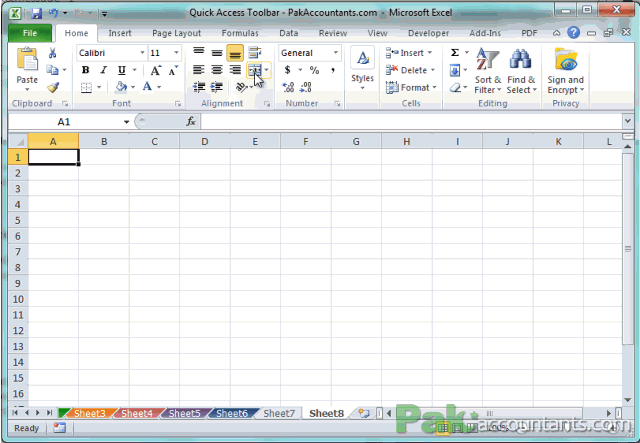Open the General number format dropdown

pos(336,53)
